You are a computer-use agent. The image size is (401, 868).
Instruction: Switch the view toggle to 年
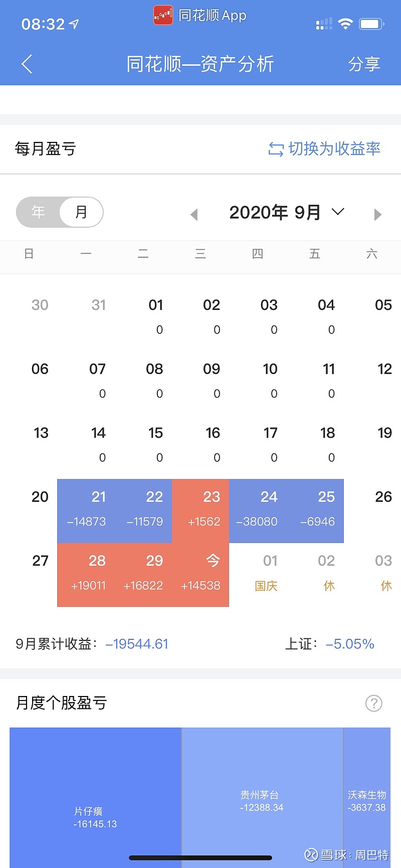[39, 212]
